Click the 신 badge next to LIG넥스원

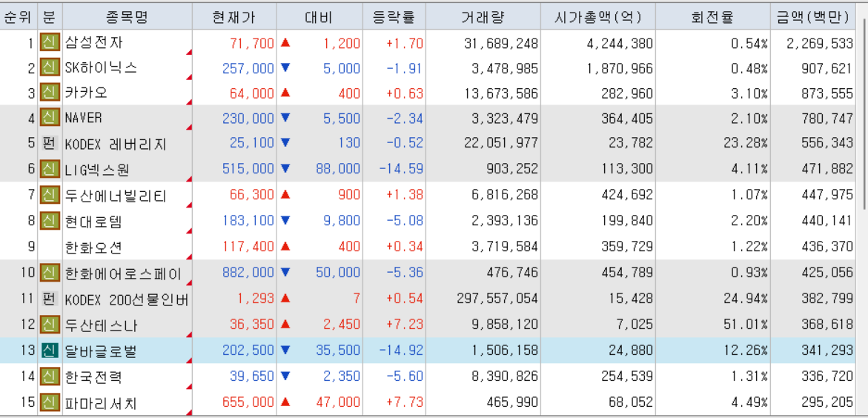point(50,170)
